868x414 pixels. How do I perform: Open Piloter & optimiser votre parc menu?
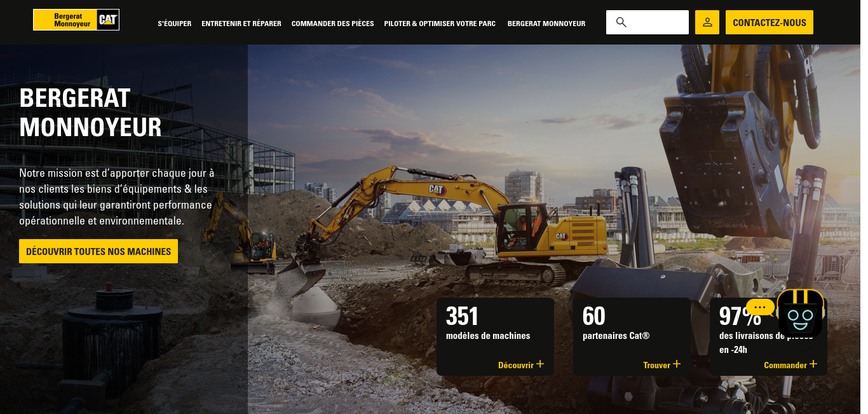[440, 24]
